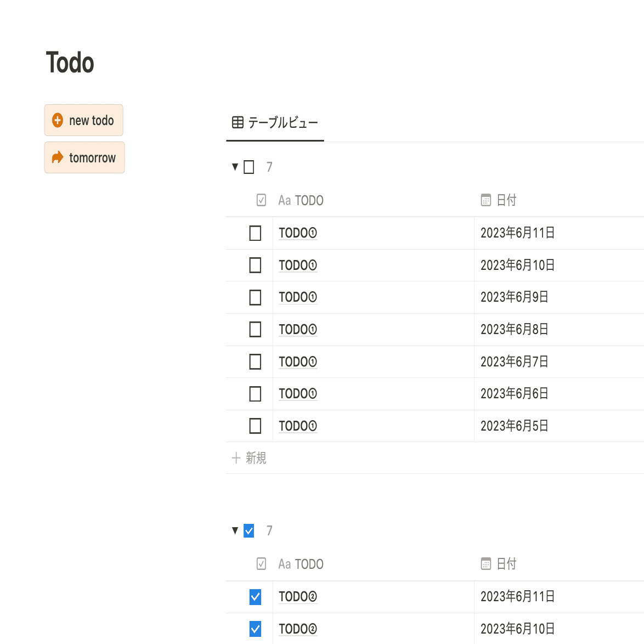Open TODO① page dated 2023年6月9日
This screenshot has width=644, height=644.
[x=298, y=297]
